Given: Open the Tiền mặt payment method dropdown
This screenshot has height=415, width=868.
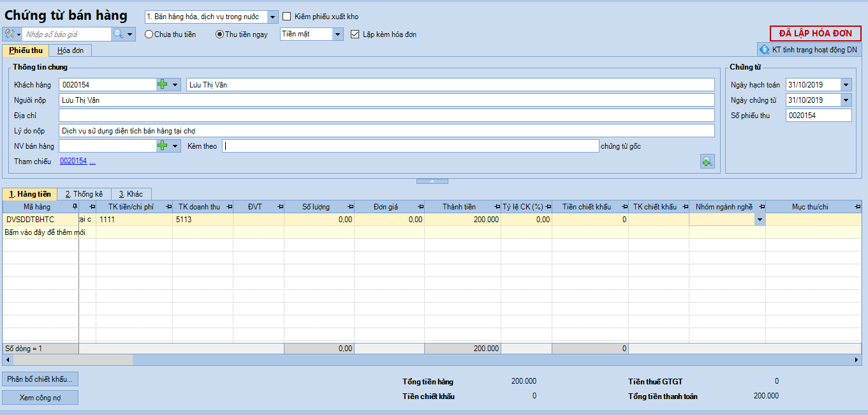Looking at the screenshot, I should pyautogui.click(x=338, y=34).
